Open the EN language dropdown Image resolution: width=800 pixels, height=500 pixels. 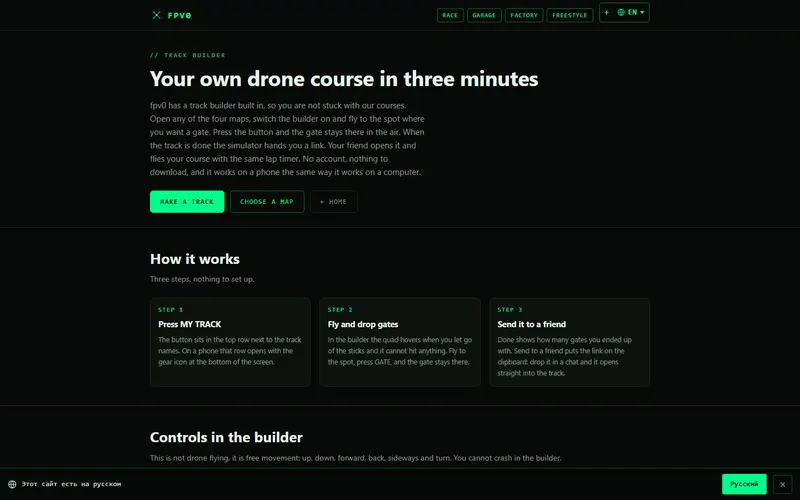[631, 12]
